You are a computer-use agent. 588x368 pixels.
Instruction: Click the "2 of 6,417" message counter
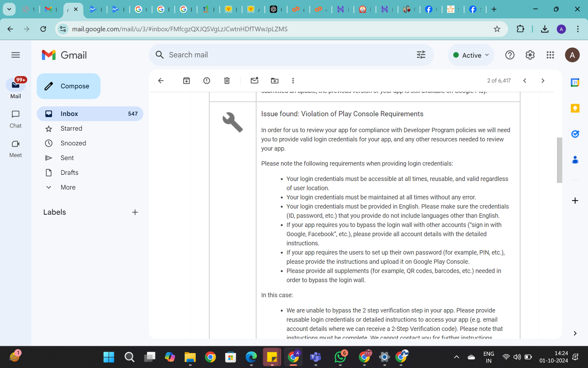499,81
